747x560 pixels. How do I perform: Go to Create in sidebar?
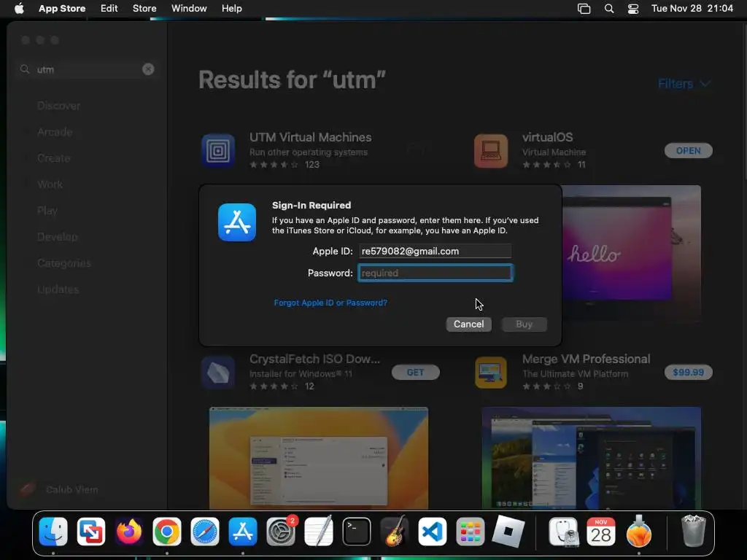coord(53,158)
